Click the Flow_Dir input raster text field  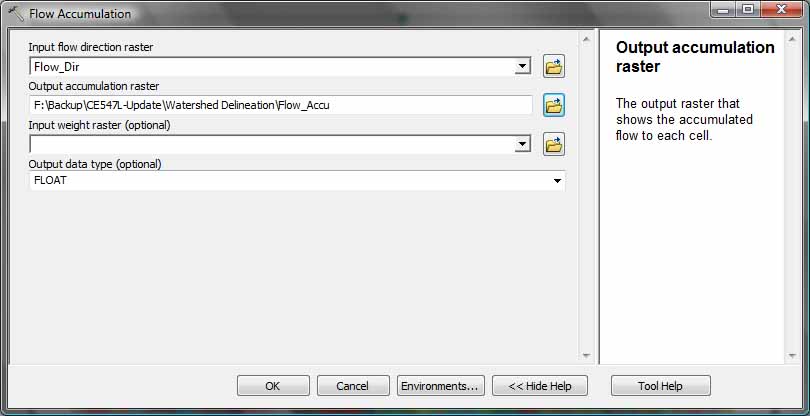(273, 66)
